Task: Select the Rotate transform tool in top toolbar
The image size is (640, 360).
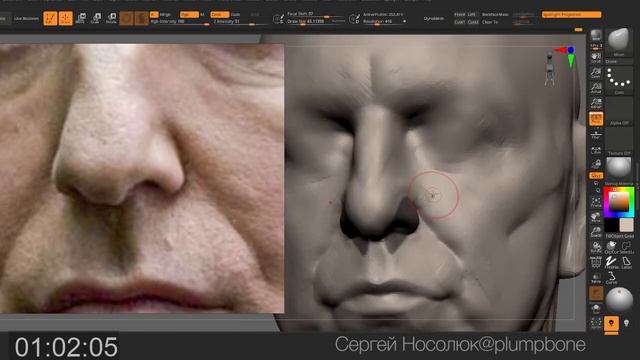Action: 111,18
